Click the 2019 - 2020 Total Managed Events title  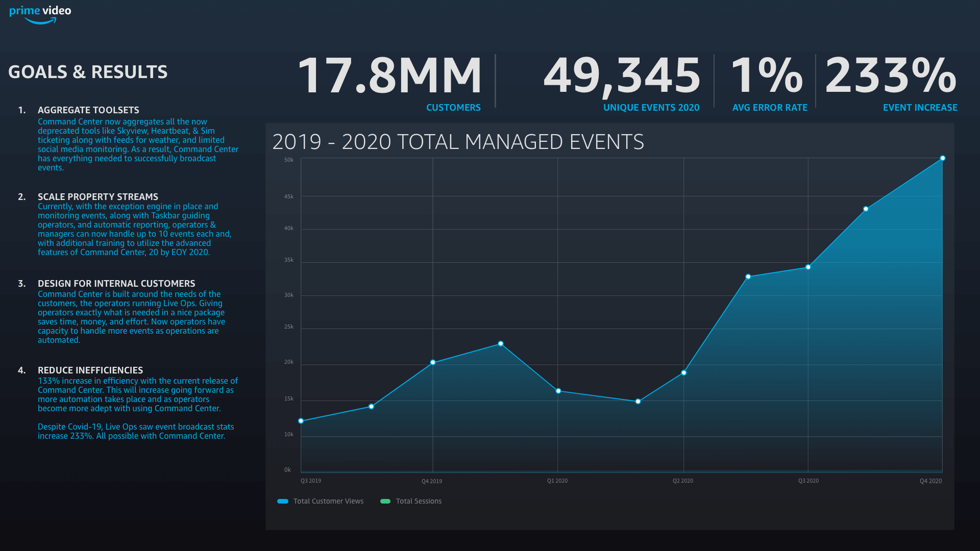(x=458, y=142)
